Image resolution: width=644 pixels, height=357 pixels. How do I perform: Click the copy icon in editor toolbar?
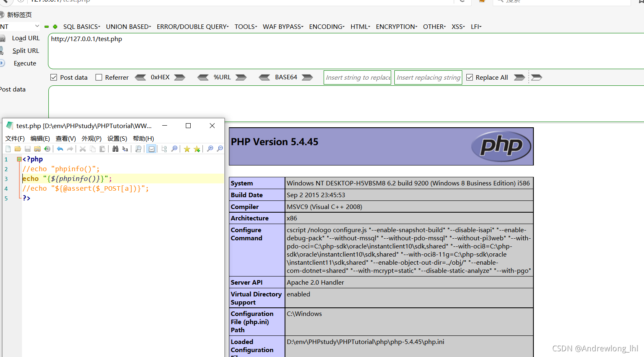click(93, 149)
